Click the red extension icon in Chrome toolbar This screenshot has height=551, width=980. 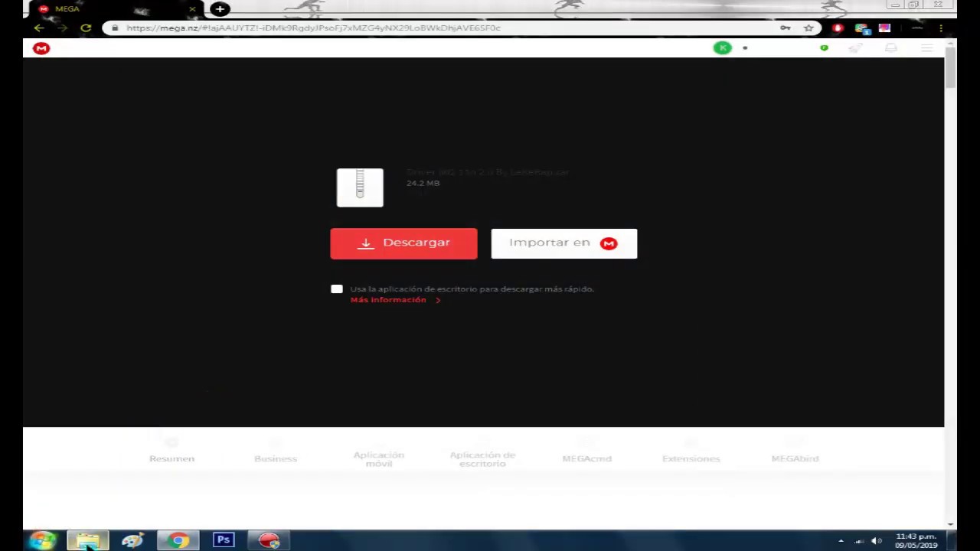[x=838, y=28]
